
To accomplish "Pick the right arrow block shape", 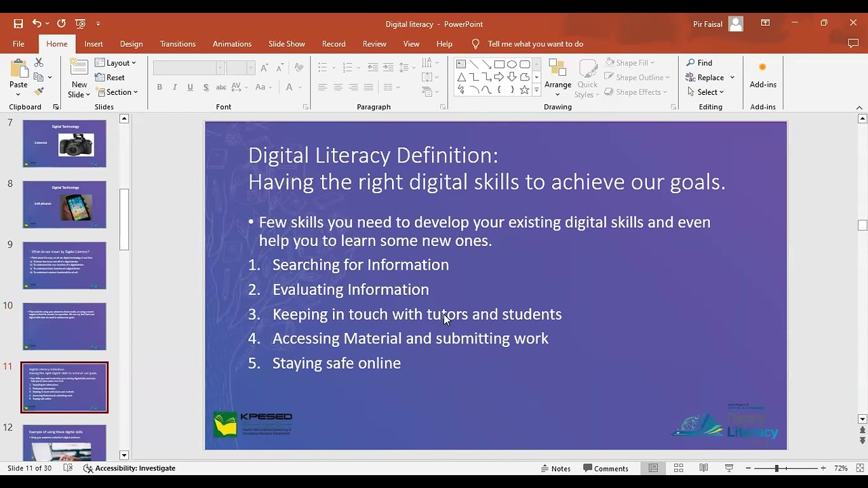I will click(499, 77).
